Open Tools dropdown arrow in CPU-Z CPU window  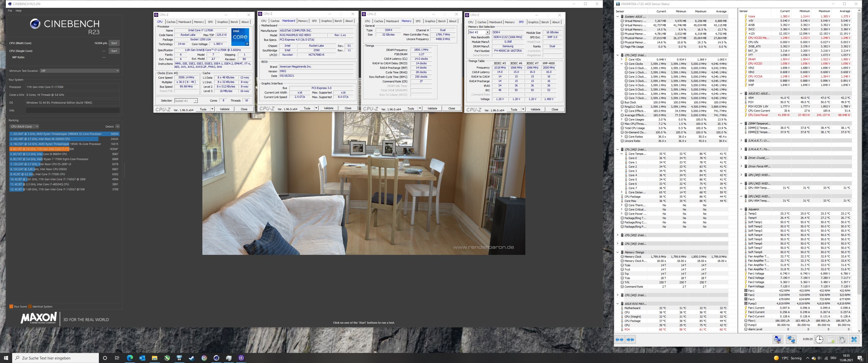tap(212, 109)
